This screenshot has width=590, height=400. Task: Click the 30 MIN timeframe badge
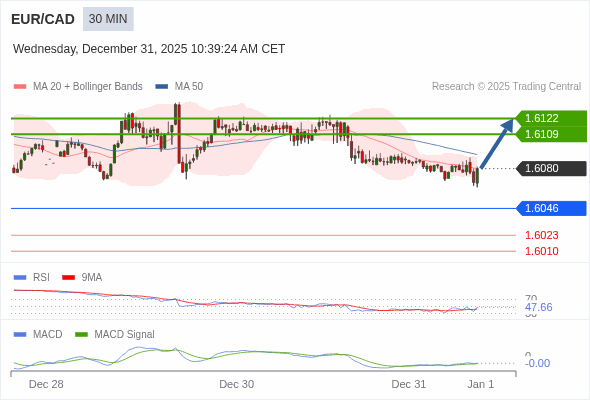[108, 19]
